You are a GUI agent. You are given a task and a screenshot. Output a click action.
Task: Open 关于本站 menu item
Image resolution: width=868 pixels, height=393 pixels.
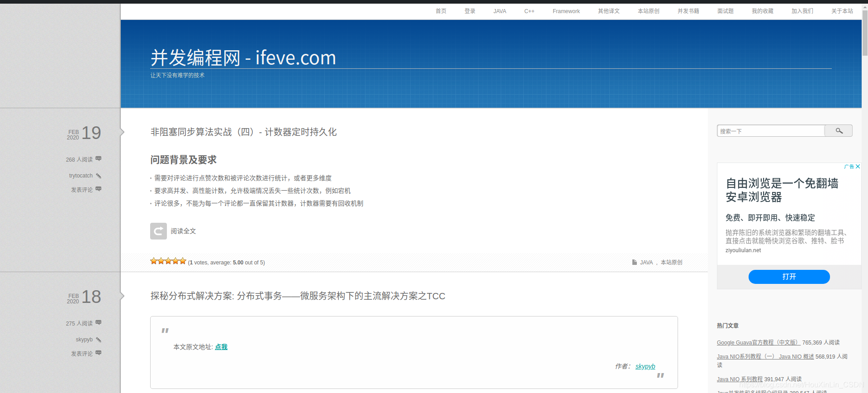point(842,11)
